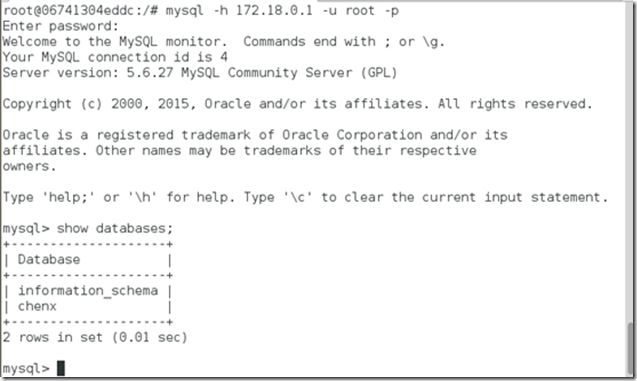637x381 pixels.
Task: Click the Copyright 2000, 2015 Oracle line
Action: [x=297, y=104]
